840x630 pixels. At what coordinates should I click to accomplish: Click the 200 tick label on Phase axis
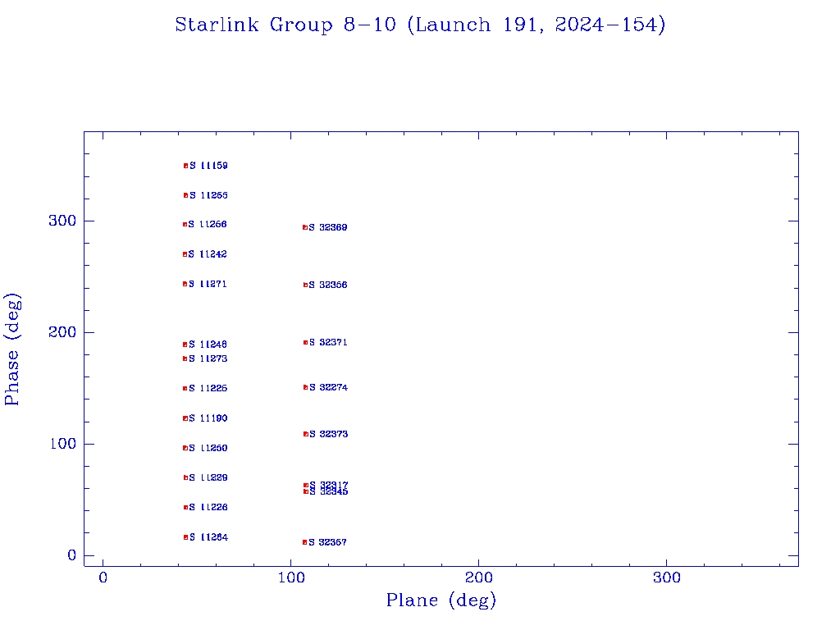(x=62, y=332)
